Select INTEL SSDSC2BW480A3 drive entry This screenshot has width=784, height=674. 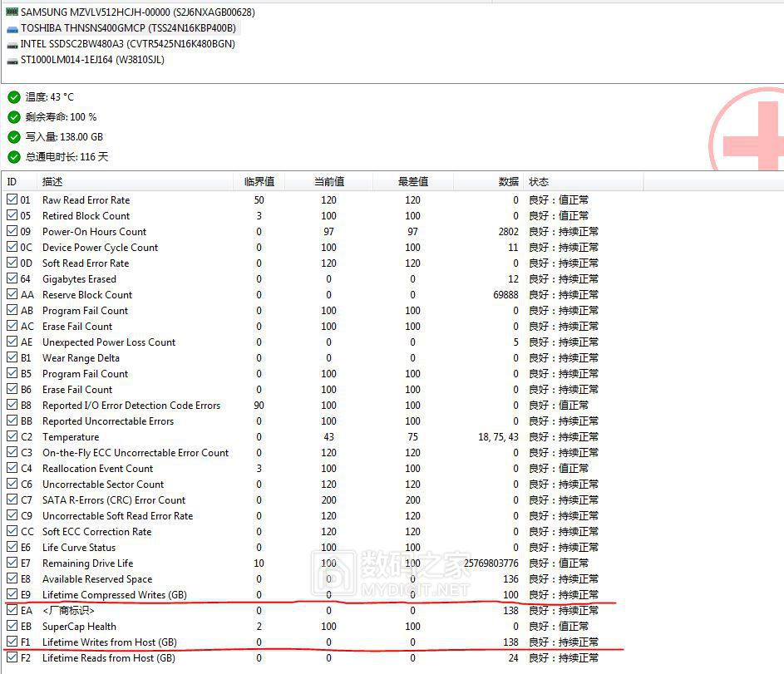click(x=127, y=44)
